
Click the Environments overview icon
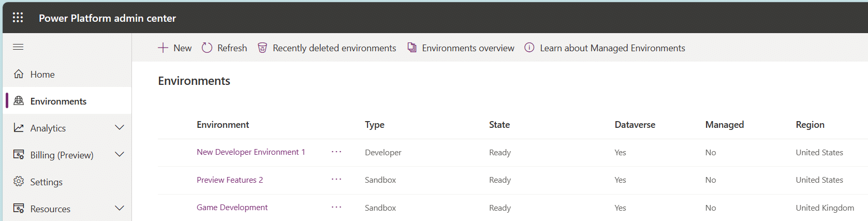pyautogui.click(x=412, y=48)
